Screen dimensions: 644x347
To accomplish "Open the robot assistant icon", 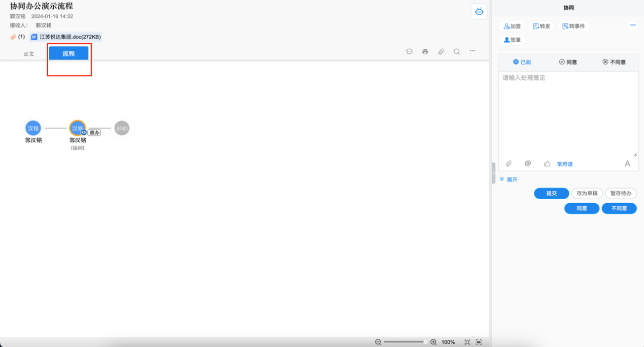I will (x=479, y=11).
